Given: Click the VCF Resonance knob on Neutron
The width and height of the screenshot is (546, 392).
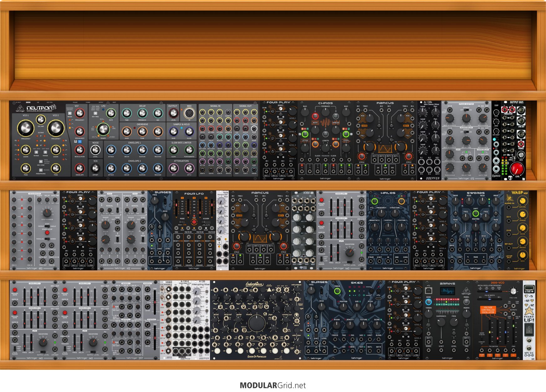Looking at the screenshot, I should click(x=80, y=131).
